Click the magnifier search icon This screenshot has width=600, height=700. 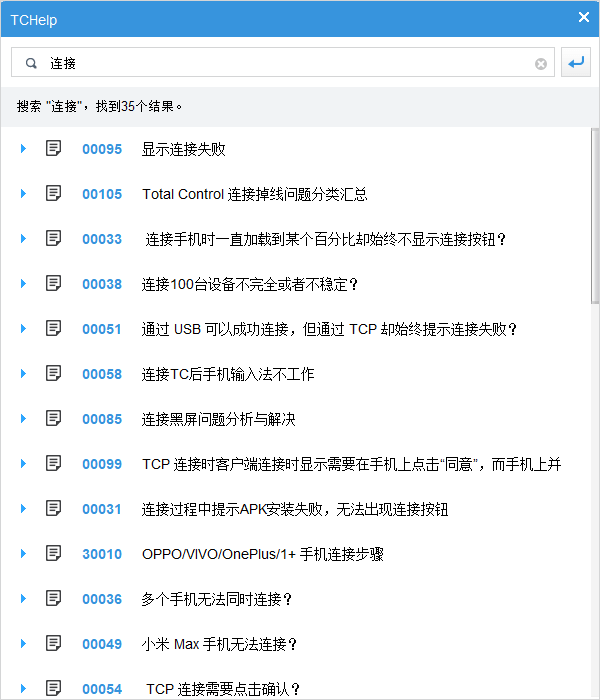(31, 63)
